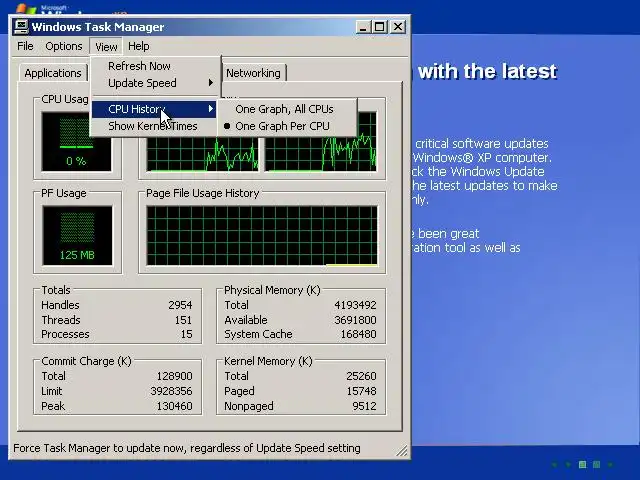Viewport: 640px width, 480px height.
Task: Click Kernel Memory Paged 15748
Action: point(361,391)
